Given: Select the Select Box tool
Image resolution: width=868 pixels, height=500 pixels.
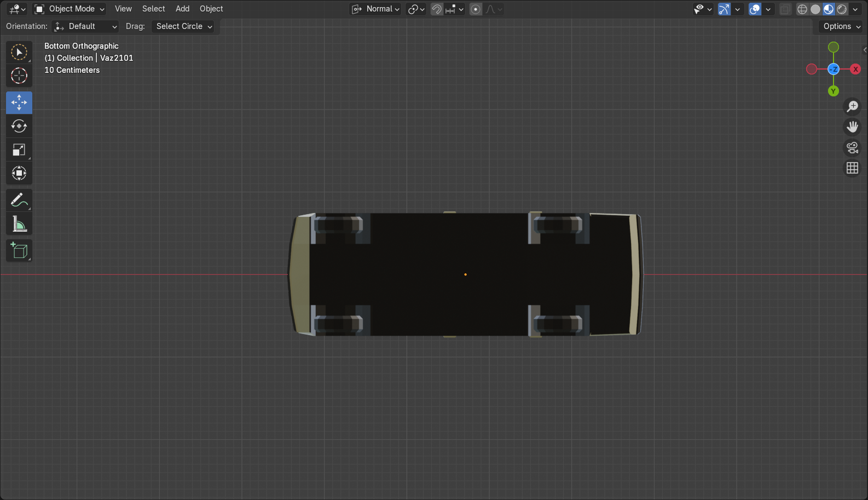Looking at the screenshot, I should pyautogui.click(x=19, y=52).
